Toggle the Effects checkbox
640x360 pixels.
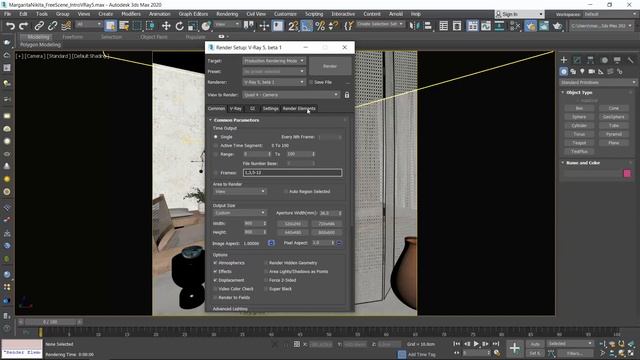click(x=216, y=271)
